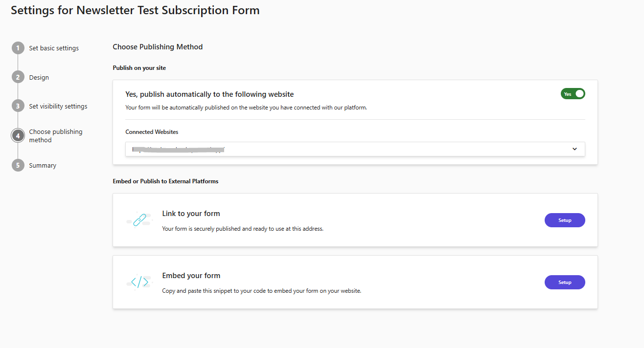The width and height of the screenshot is (644, 348).
Task: Click the 'Embed your form' heading
Action: [x=191, y=276]
